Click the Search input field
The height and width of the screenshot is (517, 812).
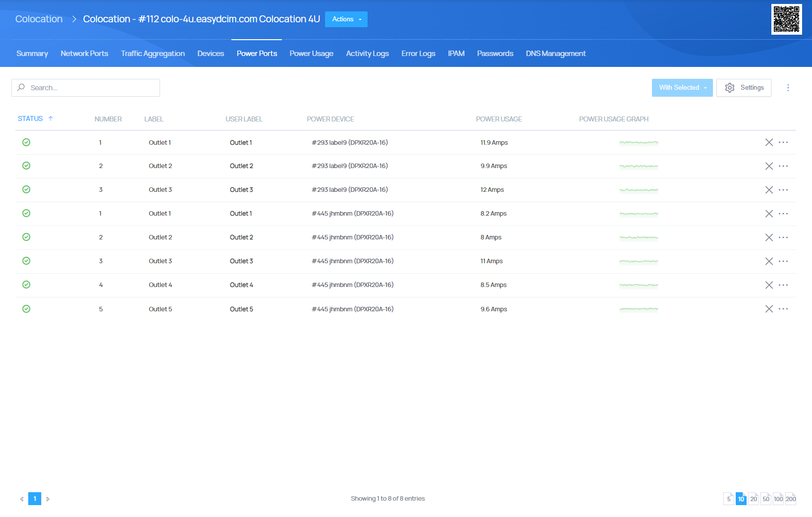click(x=86, y=88)
